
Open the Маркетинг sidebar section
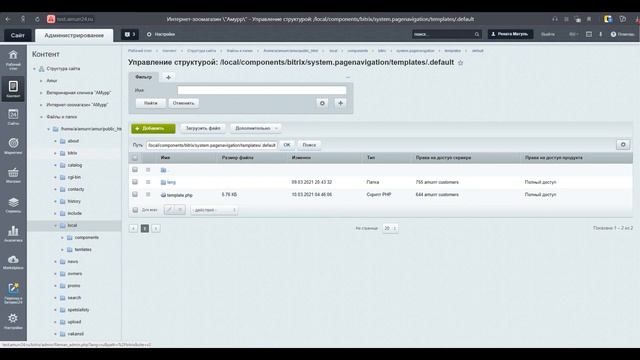pyautogui.click(x=13, y=146)
